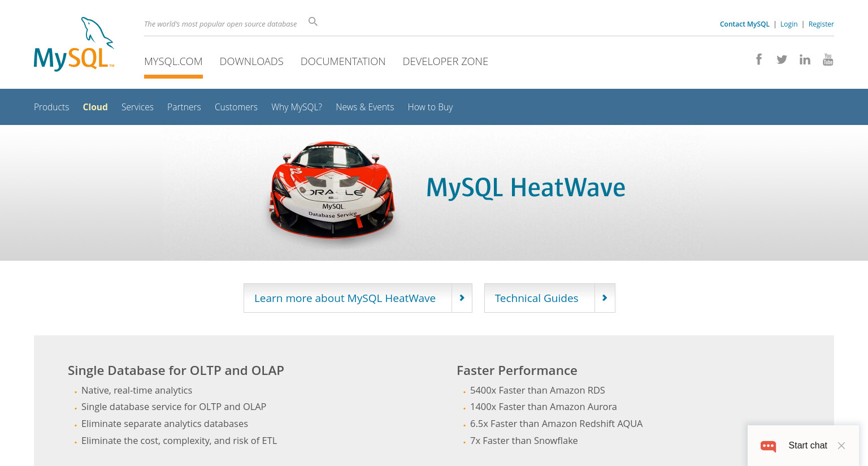
Task: Click Eliminate the cost, complexity text
Action: [179, 441]
